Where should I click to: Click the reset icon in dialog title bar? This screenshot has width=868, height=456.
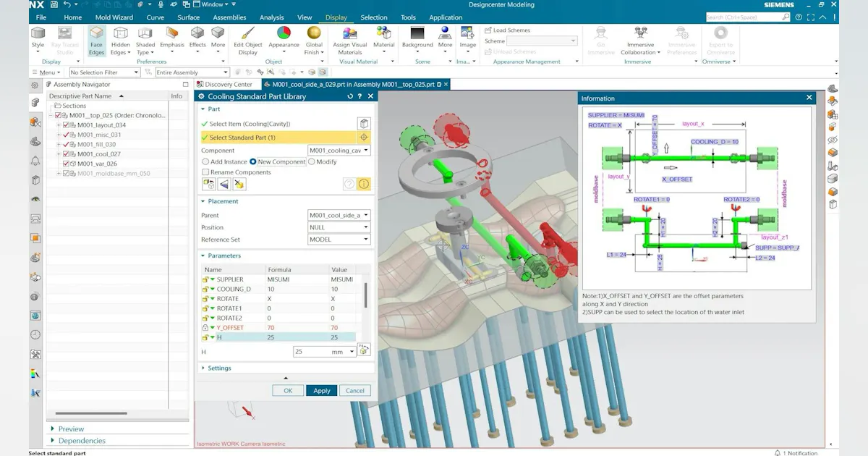pos(350,96)
